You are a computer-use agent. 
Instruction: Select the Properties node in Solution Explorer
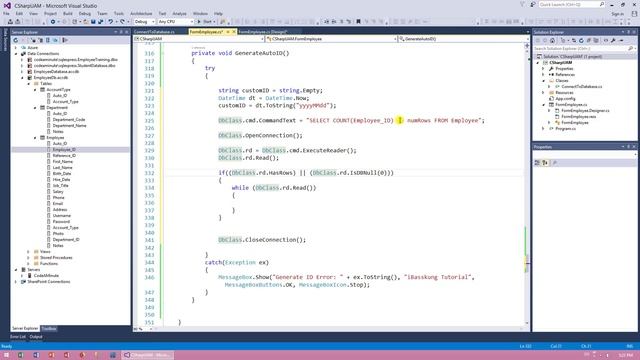[x=564, y=69]
